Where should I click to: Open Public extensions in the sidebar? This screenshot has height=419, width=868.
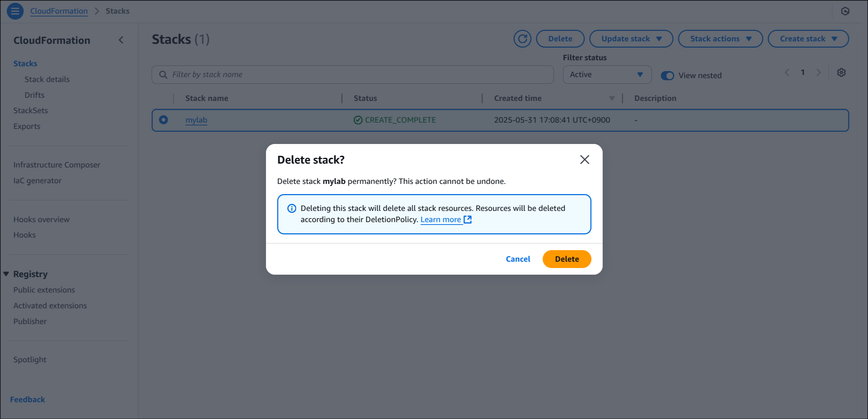point(44,290)
